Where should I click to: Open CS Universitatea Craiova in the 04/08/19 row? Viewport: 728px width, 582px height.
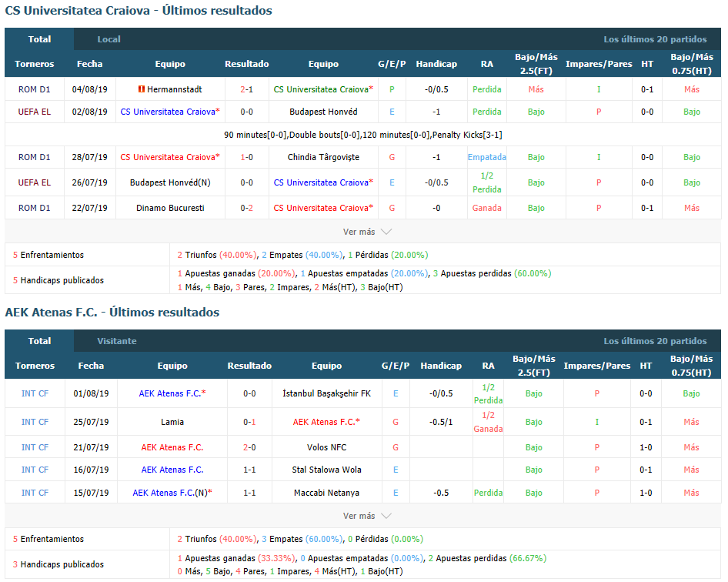pyautogui.click(x=323, y=89)
